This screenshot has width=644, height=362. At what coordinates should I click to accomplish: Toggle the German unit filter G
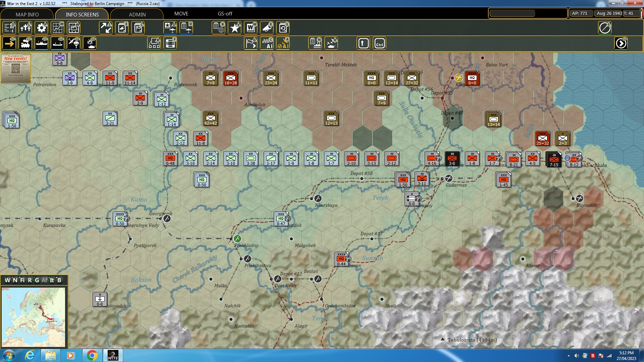[37, 280]
